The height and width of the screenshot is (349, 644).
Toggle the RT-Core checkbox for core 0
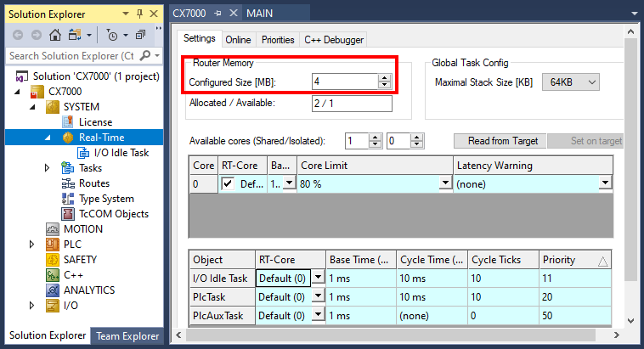click(228, 183)
